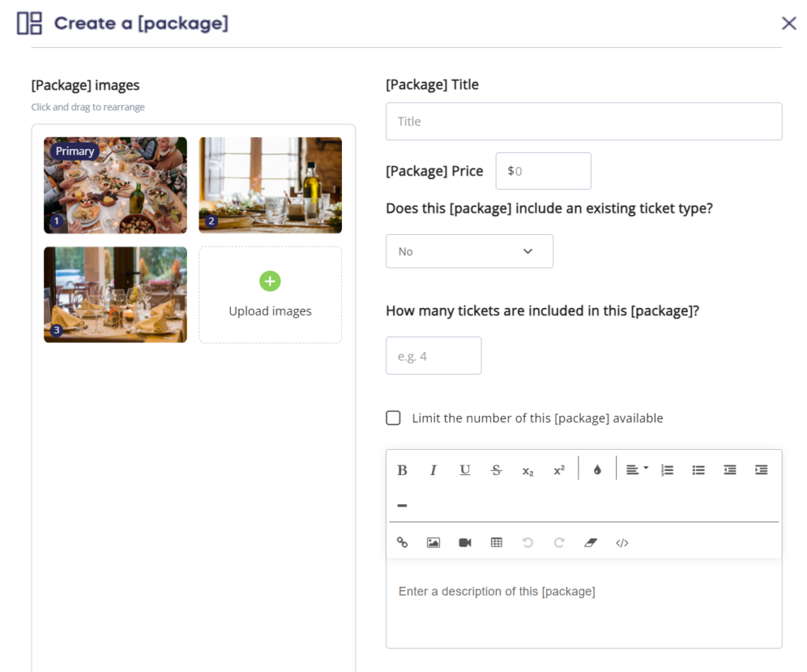807x672 pixels.
Task: Apply strikethrough formatting
Action: (496, 470)
